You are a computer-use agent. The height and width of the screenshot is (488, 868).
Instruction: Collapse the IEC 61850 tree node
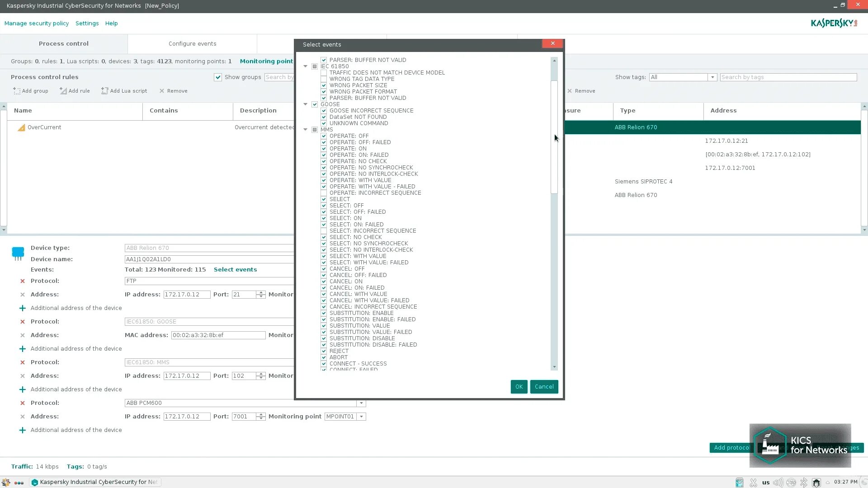305,66
